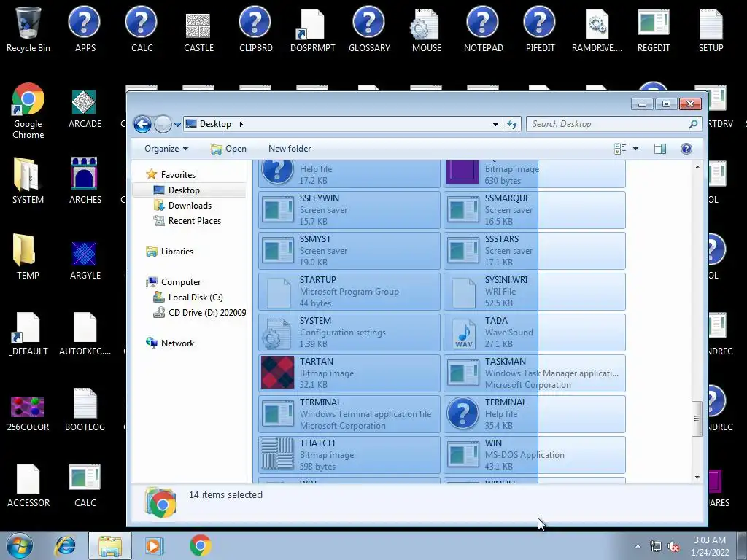
Task: Select Favorites in navigation pane
Action: 178,175
